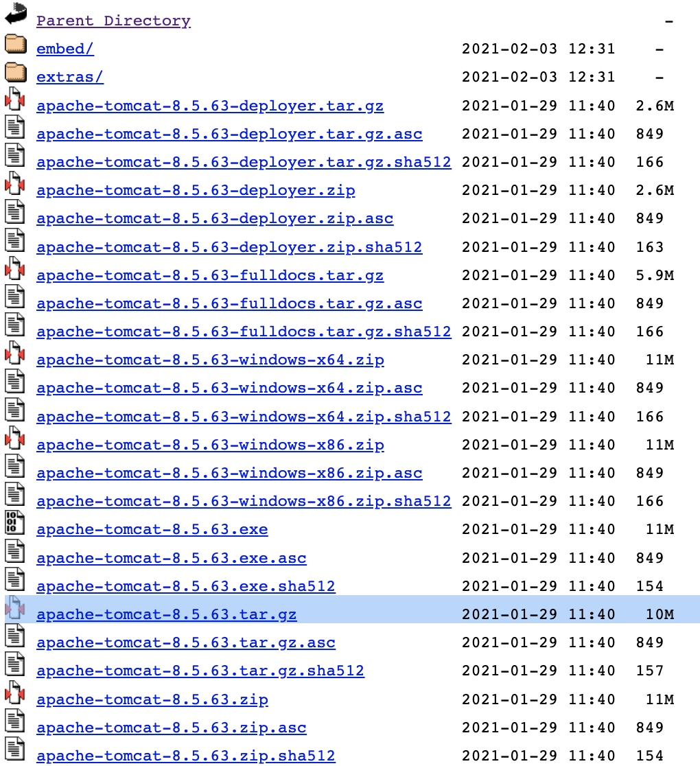Image resolution: width=700 pixels, height=766 pixels.
Task: Open the extras/ folder link
Action: point(70,77)
